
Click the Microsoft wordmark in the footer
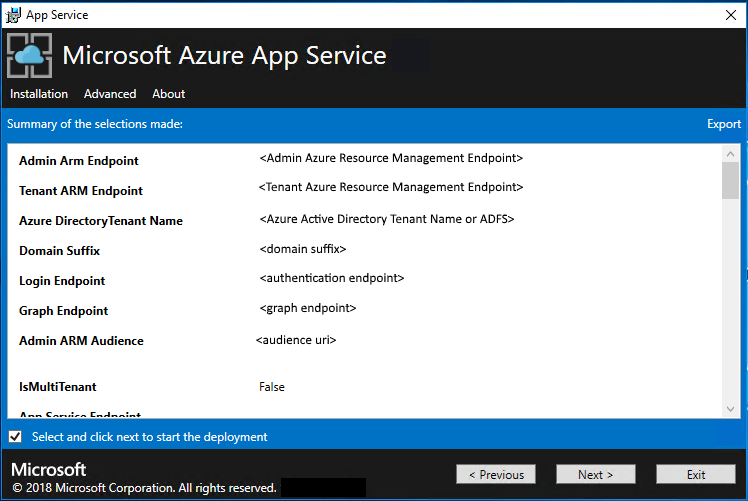coord(48,470)
